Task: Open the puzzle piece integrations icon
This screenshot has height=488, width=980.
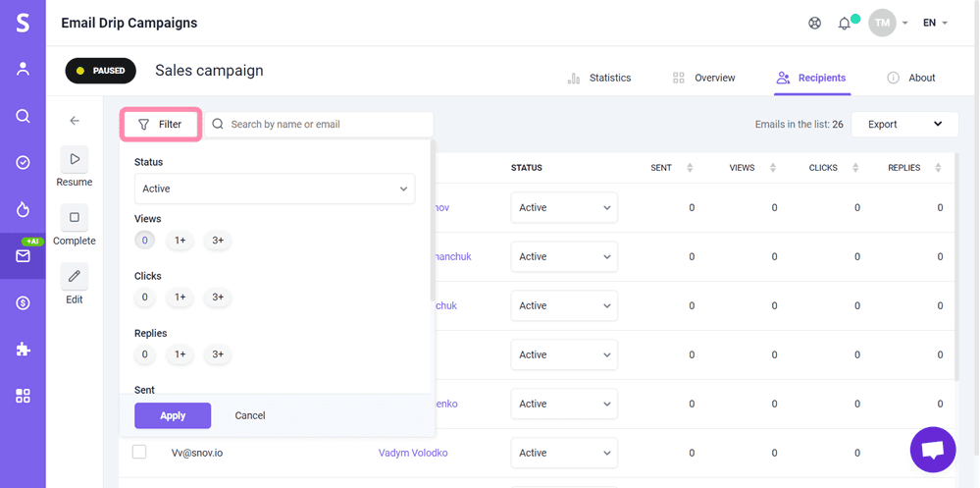Action: (x=23, y=349)
